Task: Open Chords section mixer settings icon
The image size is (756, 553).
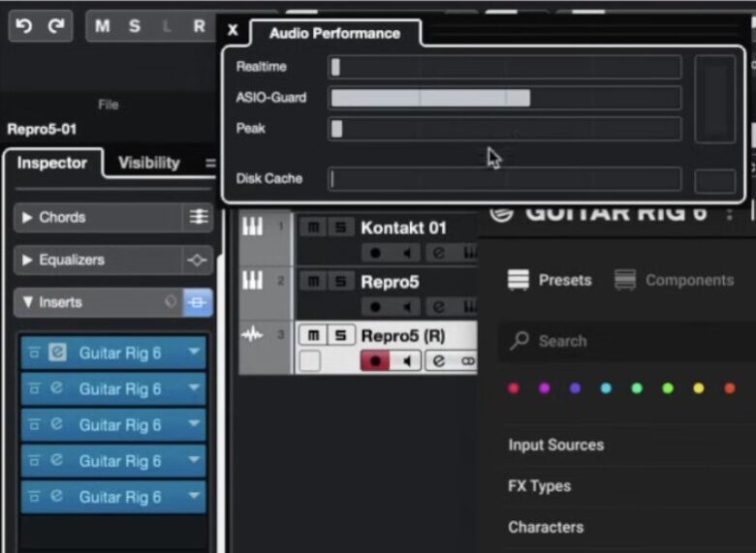Action: click(198, 218)
